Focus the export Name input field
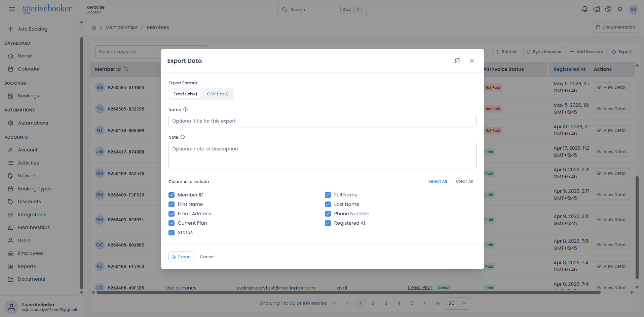644x317 pixels. point(322,121)
